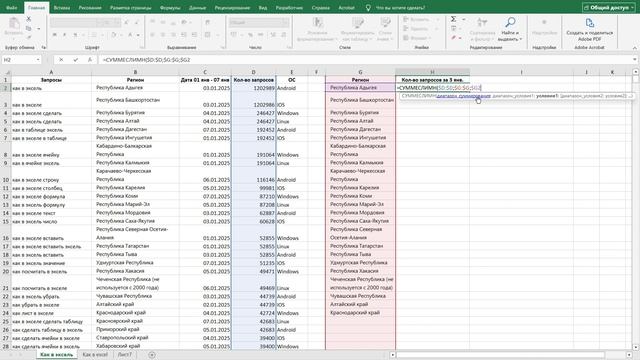Click the Wrap Text icon
The image size is (640, 360).
click(208, 22)
